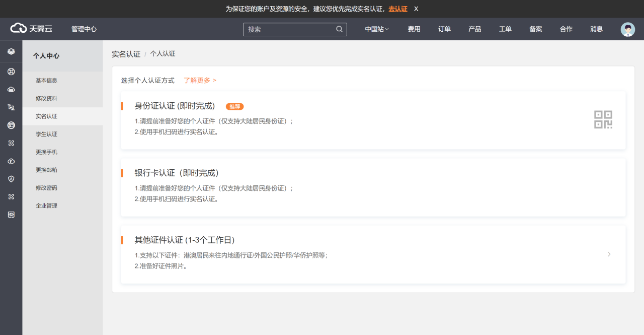Click the 天翼云 cloud logo
The image size is (644, 335).
click(31, 29)
